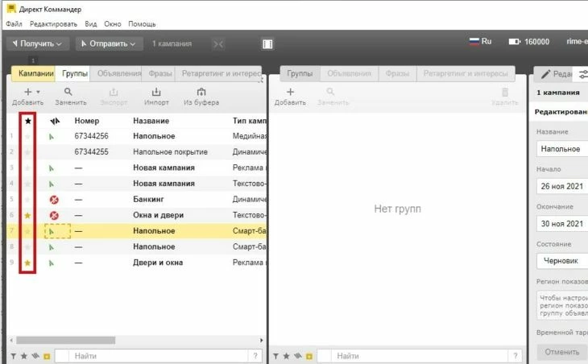The width and height of the screenshot is (588, 364).
Task: Switch to Группы tab in left panel
Action: click(75, 73)
